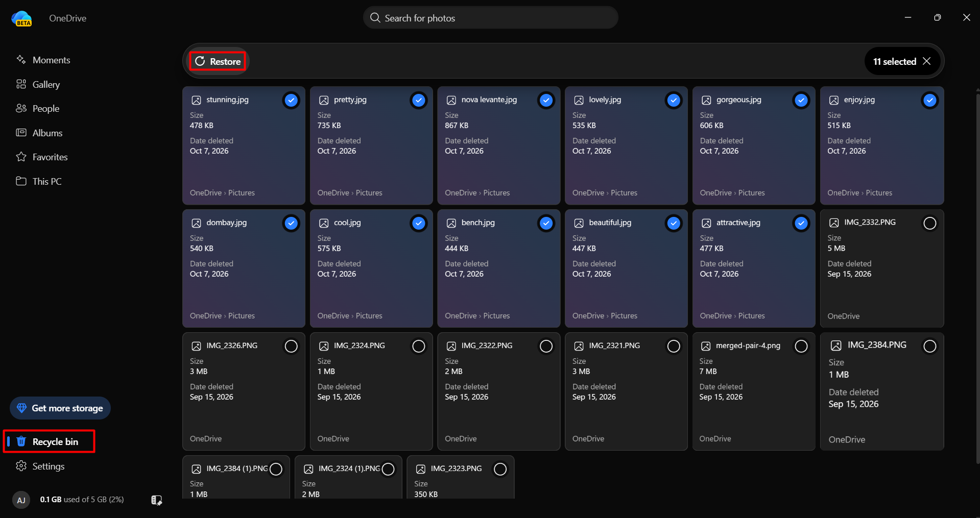This screenshot has height=518, width=980.
Task: Deselect stunning.jpg checkbox
Action: click(x=291, y=100)
